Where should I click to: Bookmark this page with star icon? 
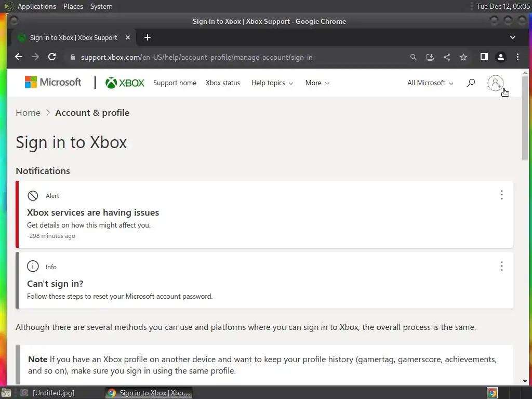463,57
